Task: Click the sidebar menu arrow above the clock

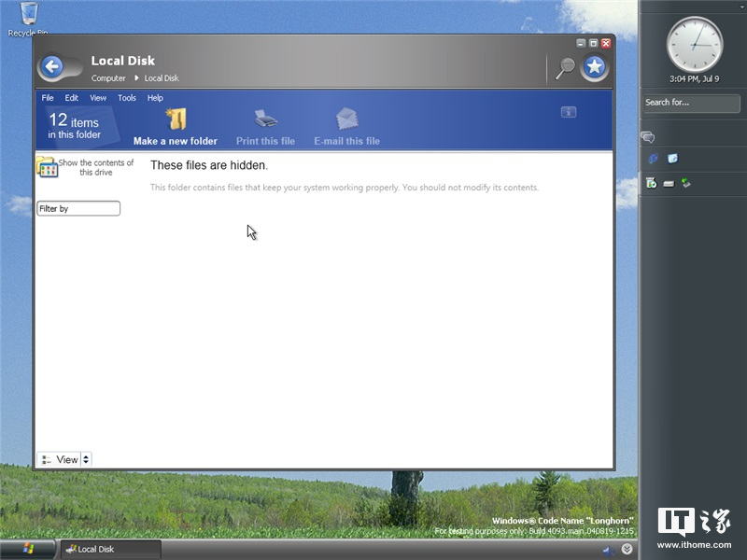Action: 742,7
